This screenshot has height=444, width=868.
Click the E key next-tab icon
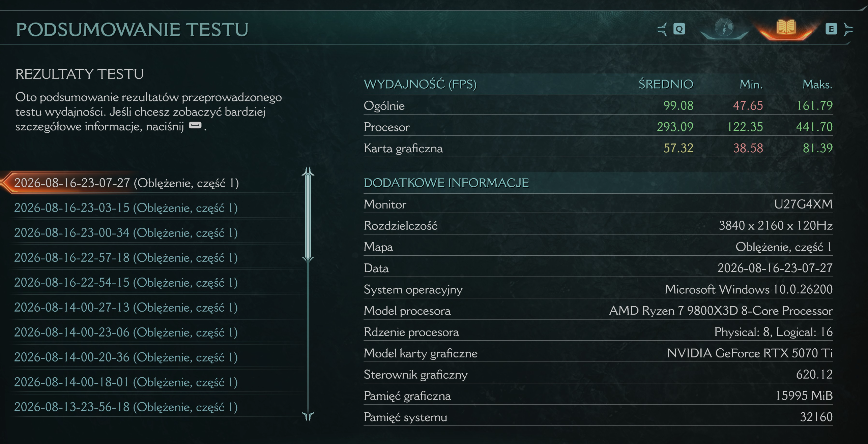(831, 29)
